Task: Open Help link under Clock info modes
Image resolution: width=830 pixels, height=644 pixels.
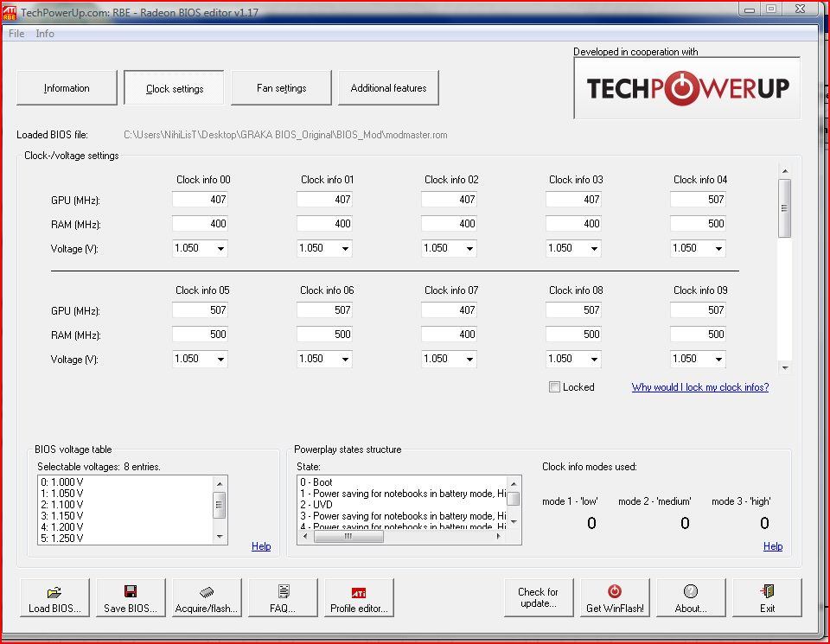Action: [x=773, y=546]
